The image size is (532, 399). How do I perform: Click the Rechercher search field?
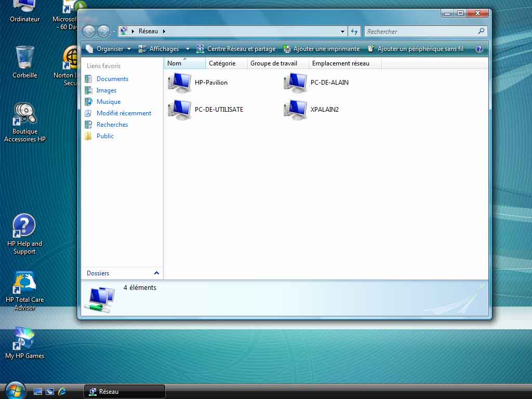tap(421, 31)
